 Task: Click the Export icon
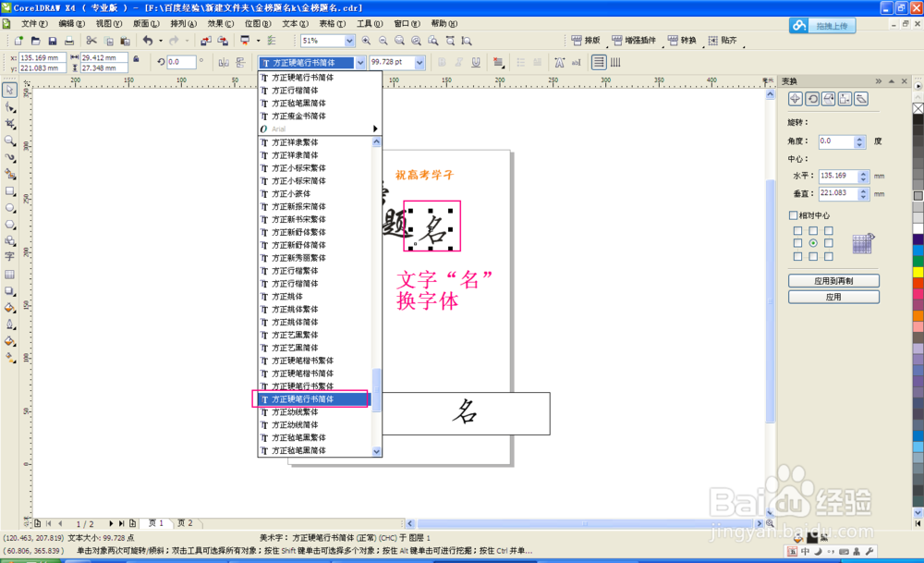tap(223, 41)
